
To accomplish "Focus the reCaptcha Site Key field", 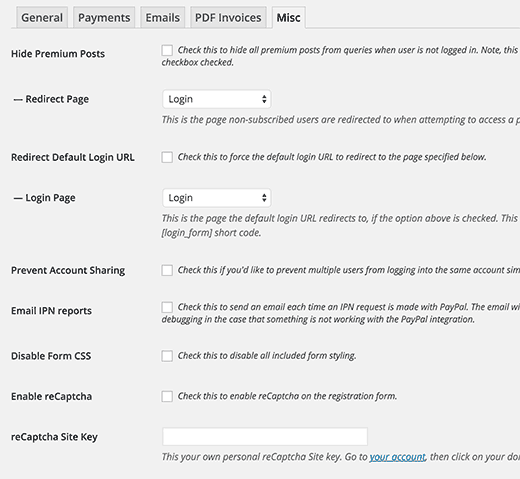I will (265, 437).
